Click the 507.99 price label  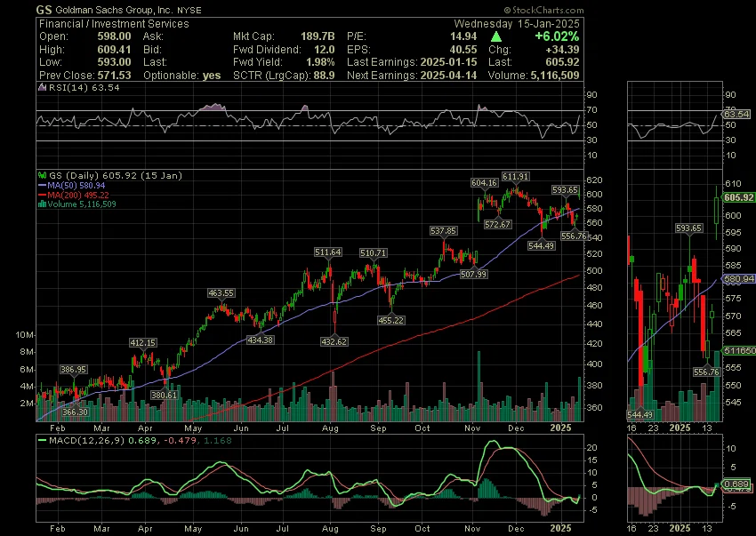tap(473, 274)
